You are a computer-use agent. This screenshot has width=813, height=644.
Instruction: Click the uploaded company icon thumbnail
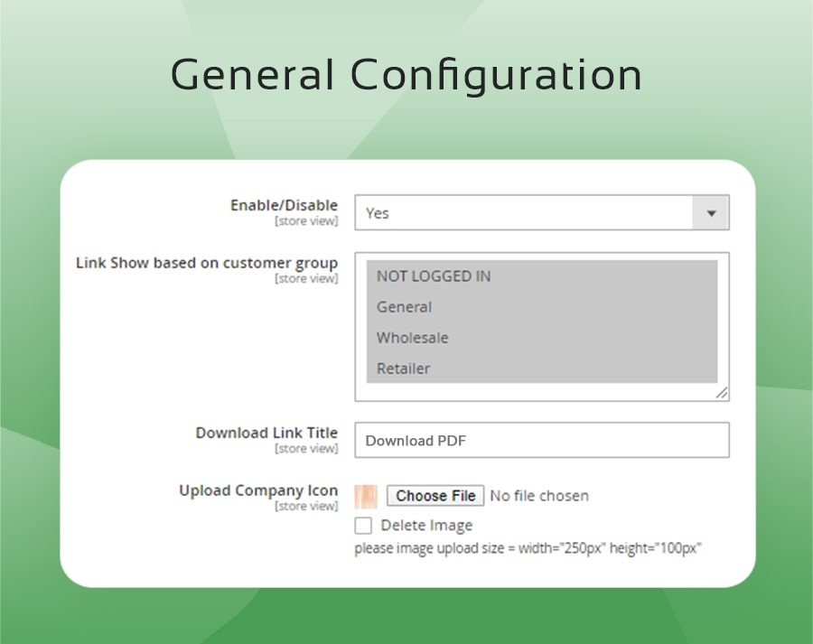point(366,496)
